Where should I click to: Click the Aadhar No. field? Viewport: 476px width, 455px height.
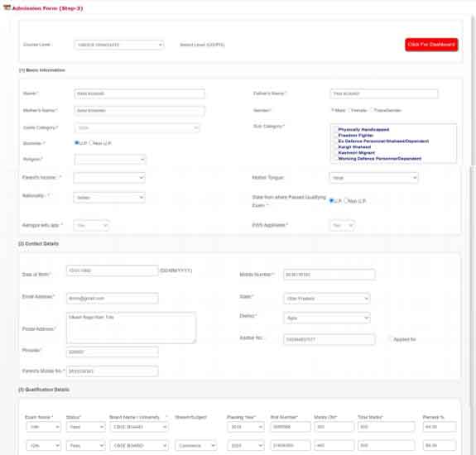point(329,339)
